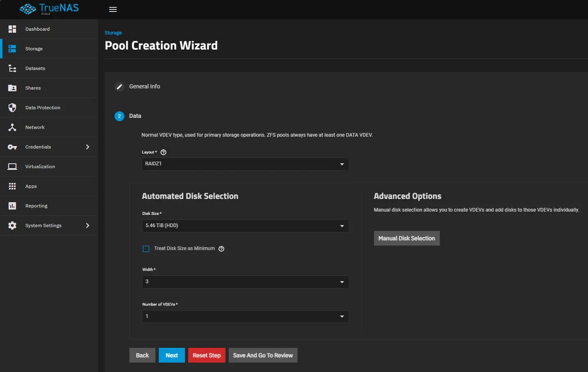Click the Dashboard grid icon
The image size is (588, 372).
click(12, 29)
